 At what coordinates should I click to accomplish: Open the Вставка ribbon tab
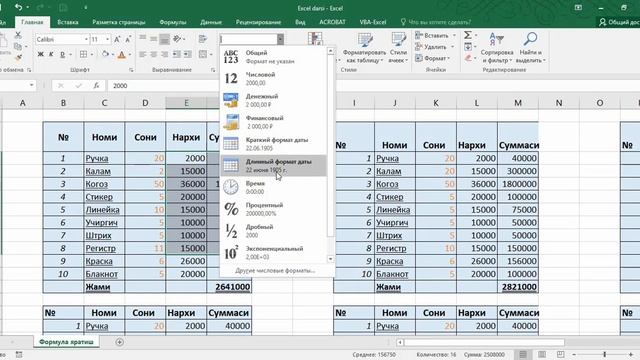point(68,22)
